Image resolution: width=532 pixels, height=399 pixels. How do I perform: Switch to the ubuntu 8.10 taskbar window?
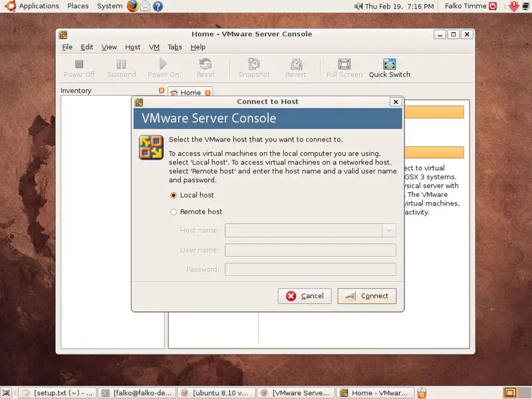tap(217, 393)
